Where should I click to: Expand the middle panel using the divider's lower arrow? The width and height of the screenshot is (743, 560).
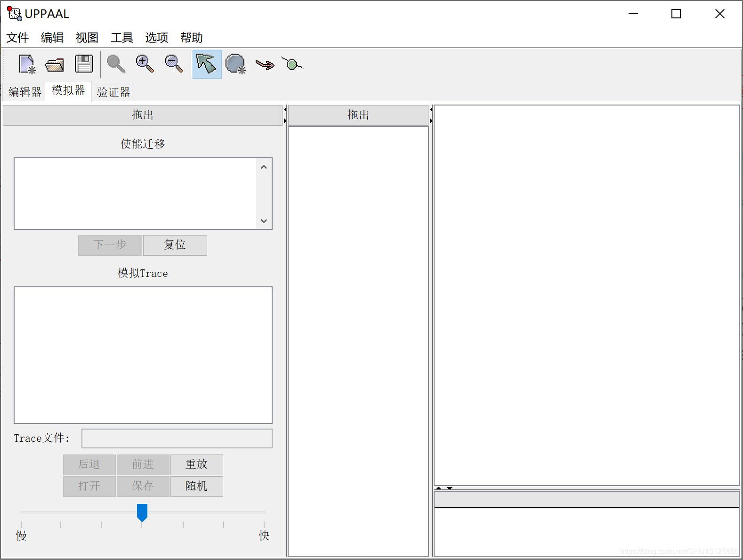coord(431,121)
